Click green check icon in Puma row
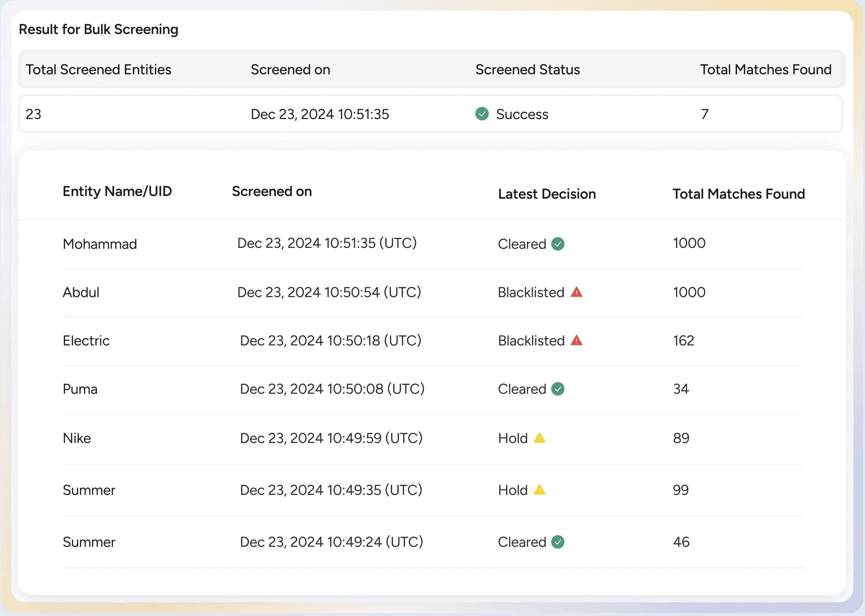865x616 pixels. [557, 389]
